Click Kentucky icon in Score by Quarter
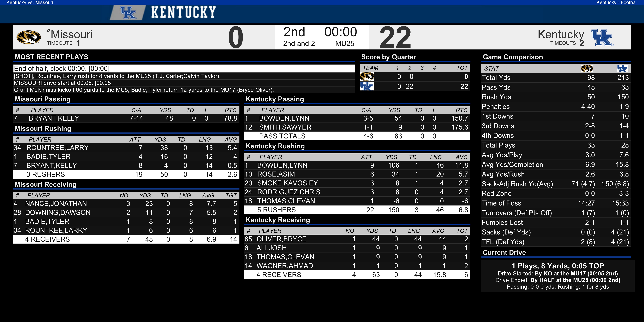This screenshot has width=644, height=322. (367, 86)
